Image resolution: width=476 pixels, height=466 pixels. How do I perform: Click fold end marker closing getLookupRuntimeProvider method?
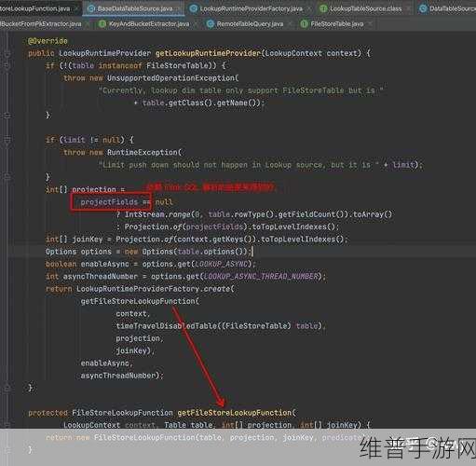click(7, 388)
